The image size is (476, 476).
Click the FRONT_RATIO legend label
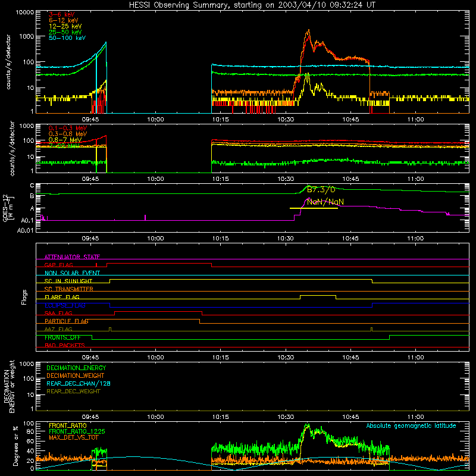click(x=68, y=425)
